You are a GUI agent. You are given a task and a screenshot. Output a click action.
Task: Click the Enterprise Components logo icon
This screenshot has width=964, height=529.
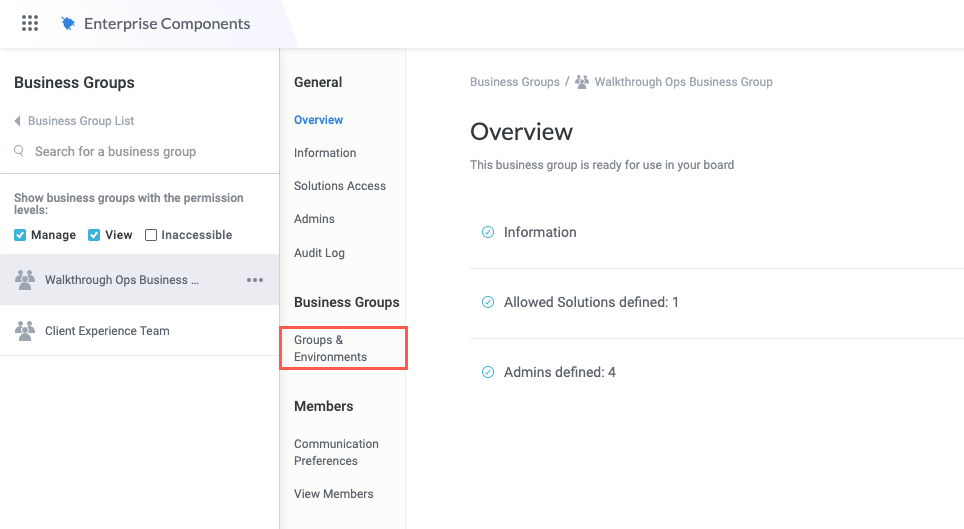(68, 23)
